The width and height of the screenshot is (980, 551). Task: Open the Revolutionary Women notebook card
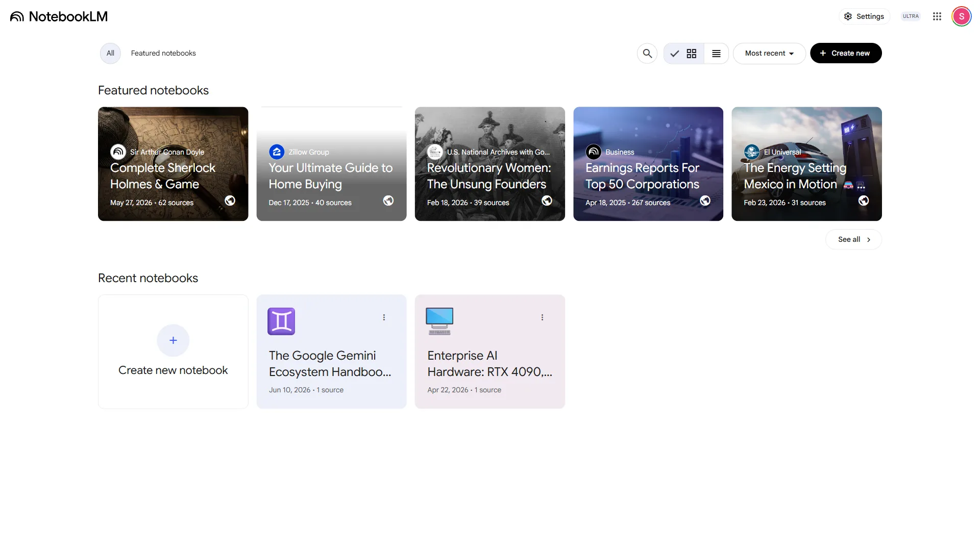(x=489, y=164)
